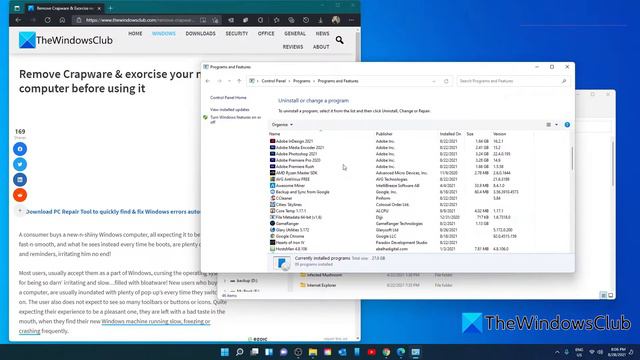Image resolution: width=640 pixels, height=360 pixels.
Task: Open the Organize dropdown menu
Action: coord(282,124)
